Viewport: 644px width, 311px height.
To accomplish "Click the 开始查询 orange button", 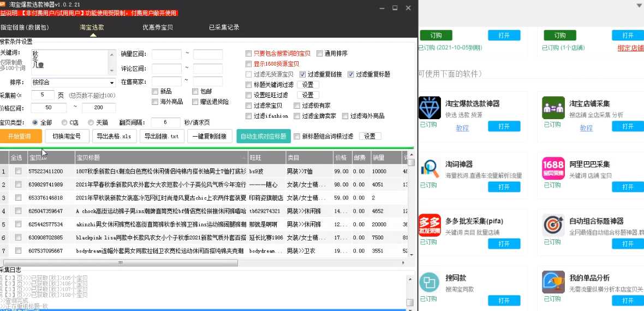I will tap(20, 136).
